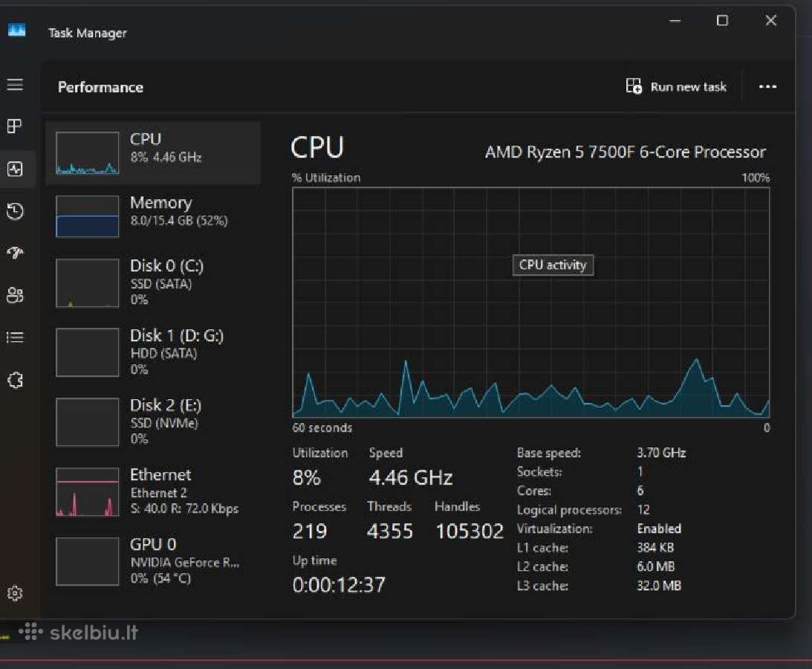Click the Task Manager app icon
This screenshot has width=812, height=669.
tap(16, 30)
